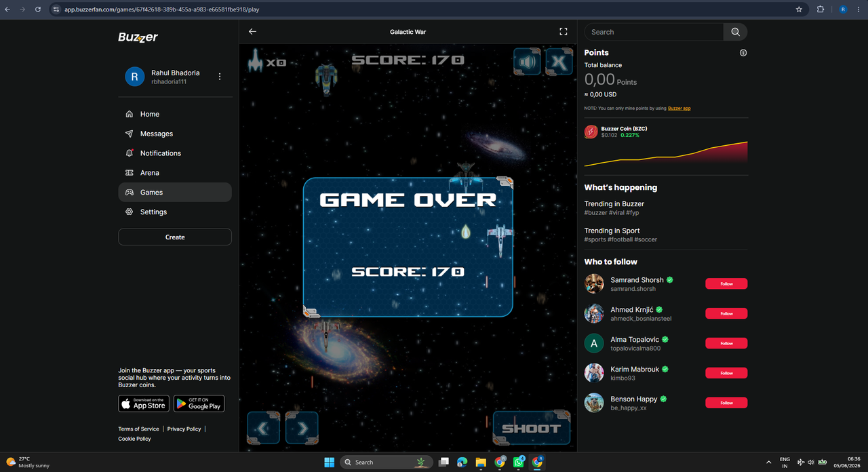Open Chrome profile R avatar
Viewport: 868px width, 472px height.
(843, 9)
